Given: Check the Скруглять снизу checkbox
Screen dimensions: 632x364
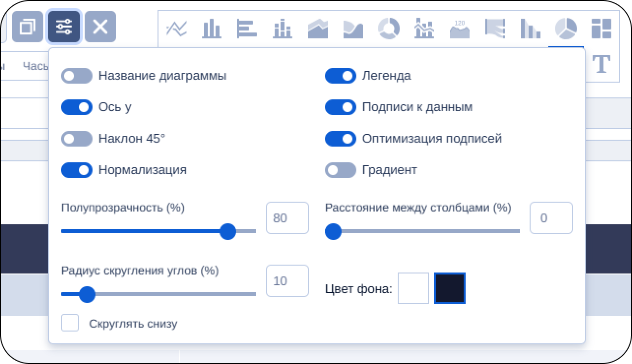Looking at the screenshot, I should tap(70, 323).
